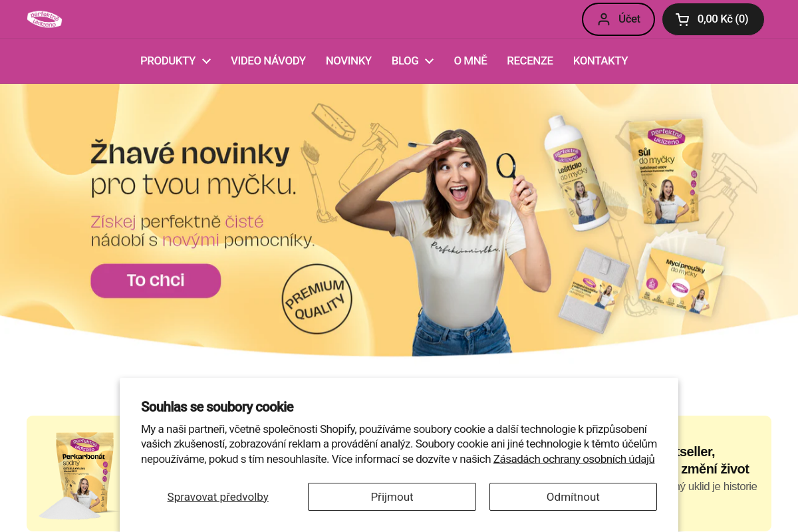Expand the BLOG menu chevron
The height and width of the screenshot is (532, 798).
pos(429,61)
